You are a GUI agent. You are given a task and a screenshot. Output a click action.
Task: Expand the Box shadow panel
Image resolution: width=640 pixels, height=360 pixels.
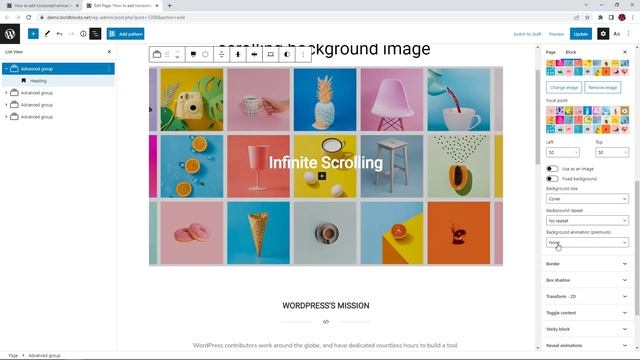click(587, 280)
